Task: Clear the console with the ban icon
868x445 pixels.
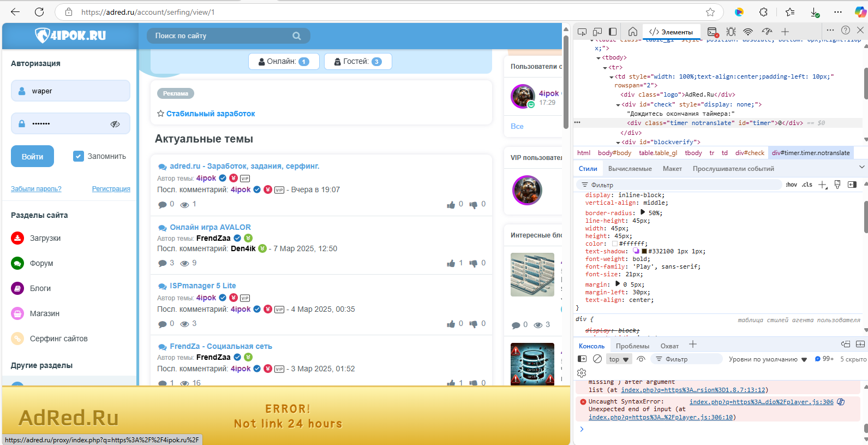Action: [x=597, y=359]
